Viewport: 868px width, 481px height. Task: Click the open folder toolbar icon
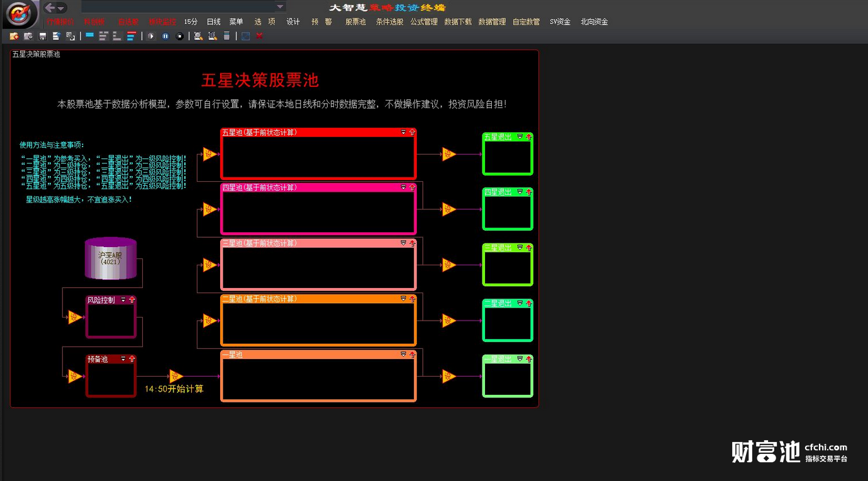pos(14,36)
